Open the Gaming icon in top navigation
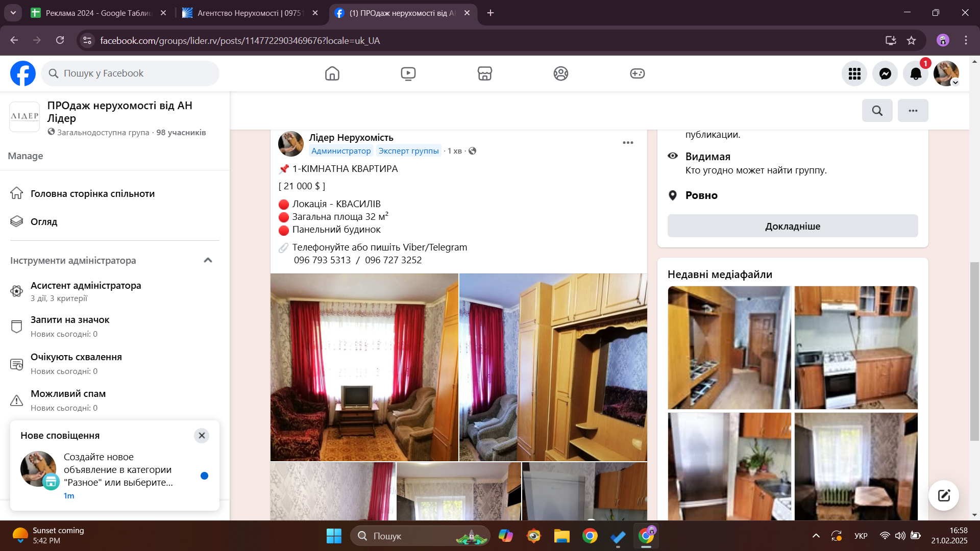The height and width of the screenshot is (551, 980). (637, 73)
